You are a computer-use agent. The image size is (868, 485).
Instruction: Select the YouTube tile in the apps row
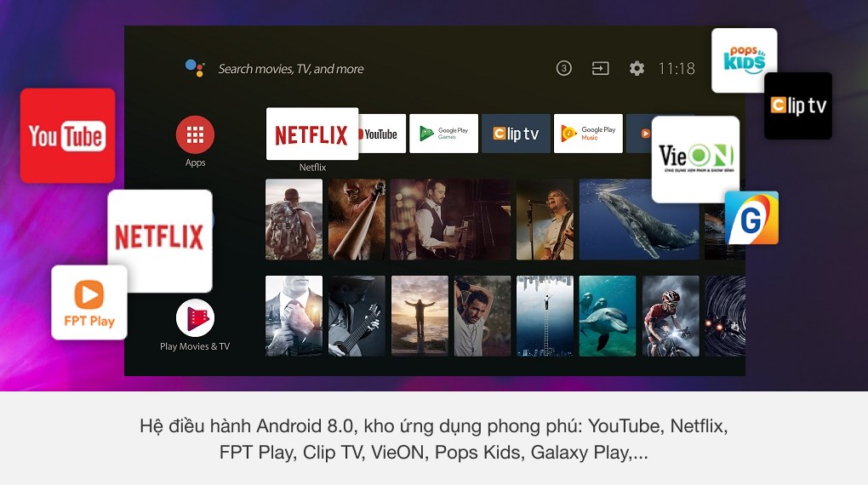382,134
